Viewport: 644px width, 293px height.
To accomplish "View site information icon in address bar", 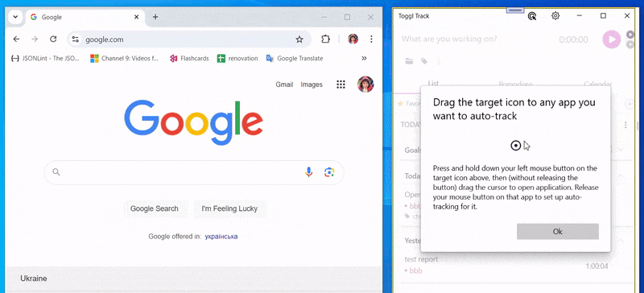I will coord(75,39).
